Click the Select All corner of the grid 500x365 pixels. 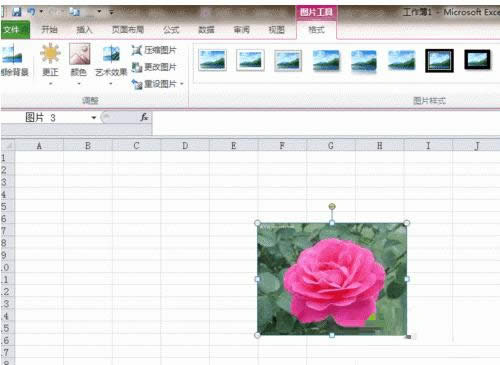pos(8,146)
